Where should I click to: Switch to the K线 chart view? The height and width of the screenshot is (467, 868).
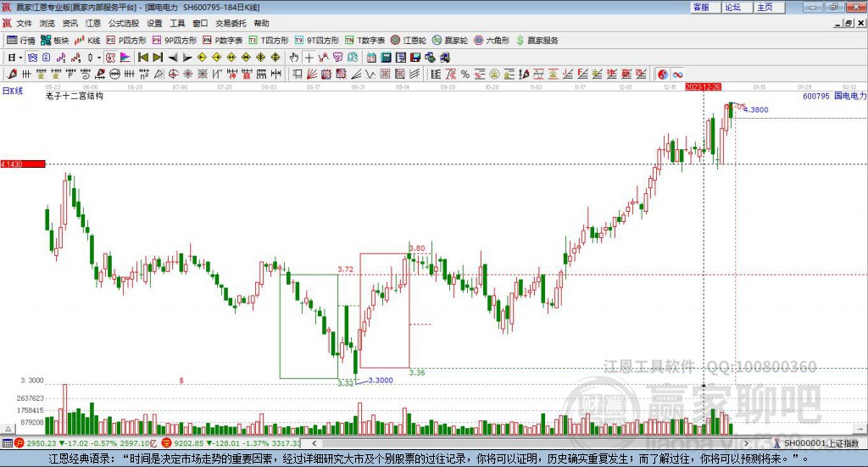click(x=87, y=41)
